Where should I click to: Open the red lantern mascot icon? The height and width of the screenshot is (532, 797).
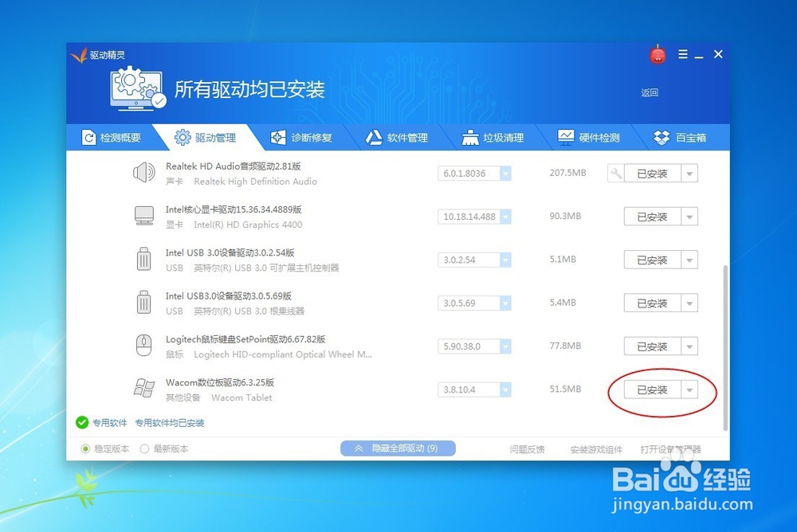click(658, 54)
